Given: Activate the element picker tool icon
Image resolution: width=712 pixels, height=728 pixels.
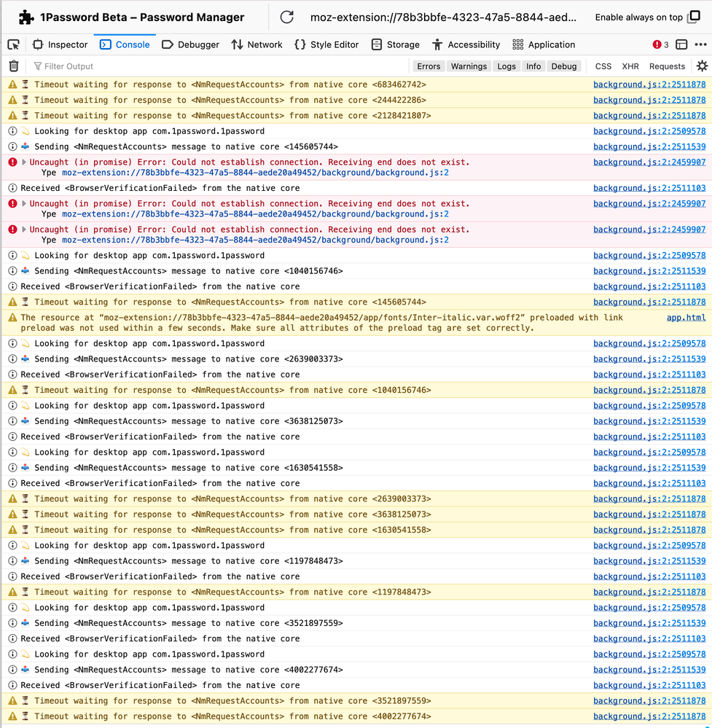Looking at the screenshot, I should [x=13, y=44].
